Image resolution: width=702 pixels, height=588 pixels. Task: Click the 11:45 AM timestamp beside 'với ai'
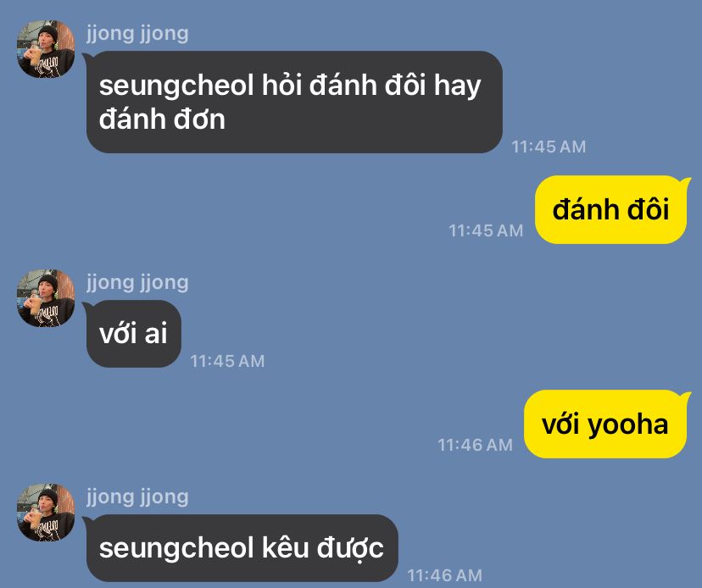[227, 361]
